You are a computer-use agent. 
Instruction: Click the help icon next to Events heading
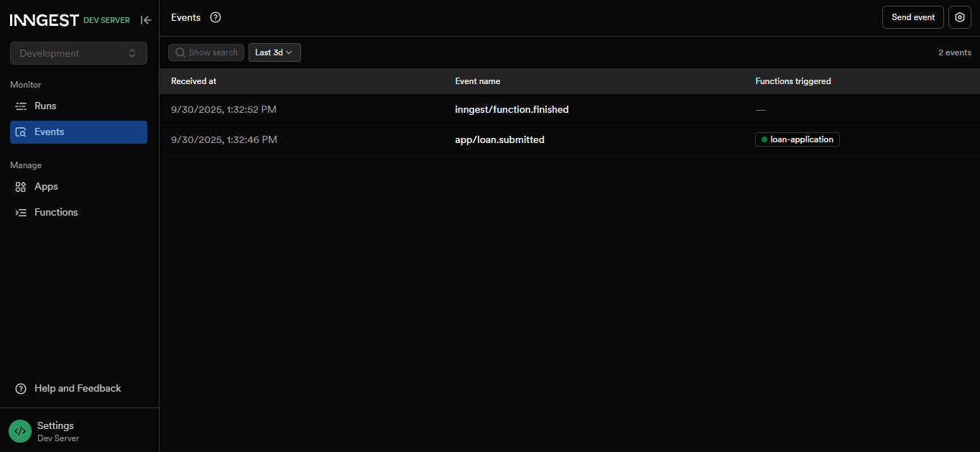click(215, 17)
